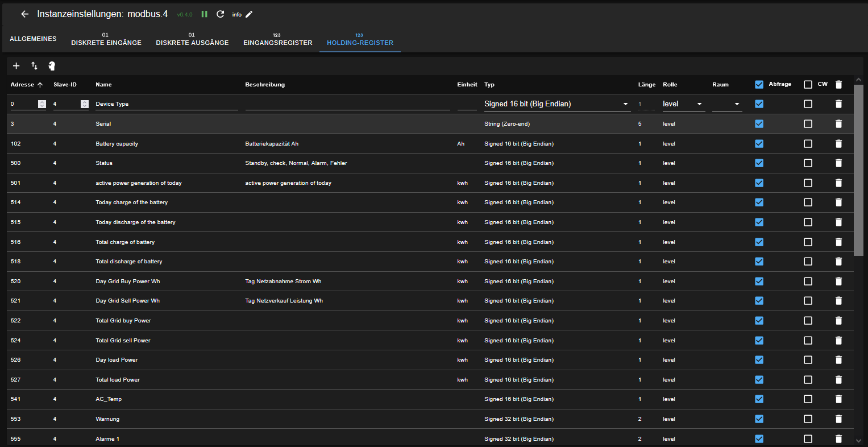Increment the Adresse stepper in the Device Type row

click(x=42, y=102)
